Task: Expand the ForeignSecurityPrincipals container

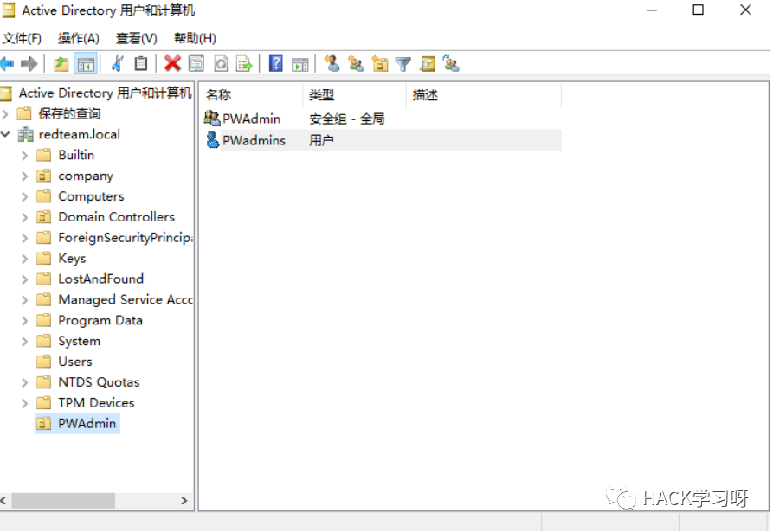Action: [24, 239]
